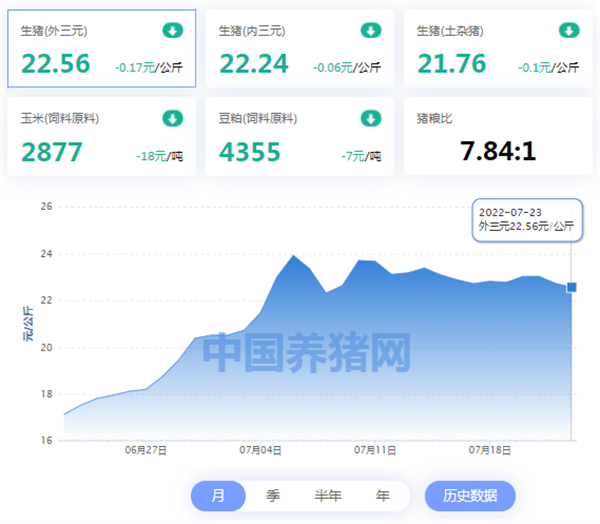Click the 07月11日 axis label
The height and width of the screenshot is (524, 600).
pos(375,450)
